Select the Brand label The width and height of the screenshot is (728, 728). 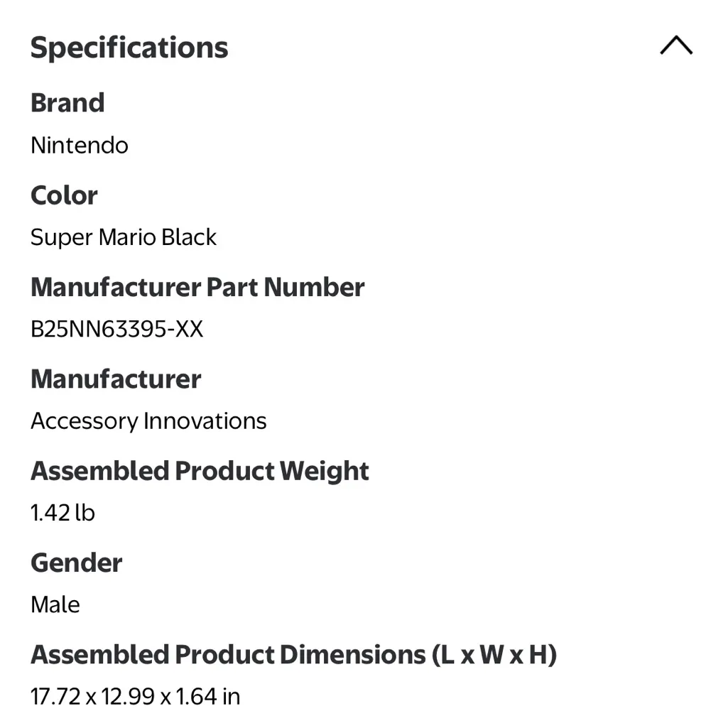click(x=67, y=103)
